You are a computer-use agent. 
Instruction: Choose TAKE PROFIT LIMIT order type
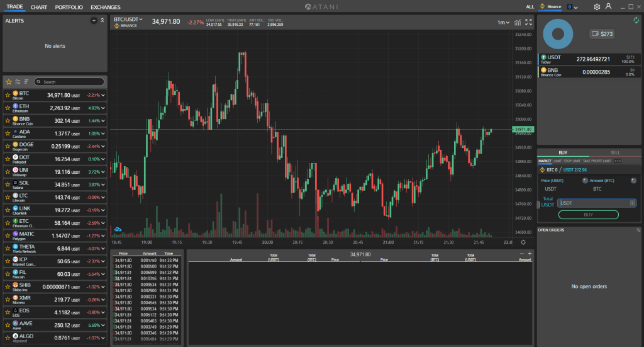pyautogui.click(x=597, y=161)
